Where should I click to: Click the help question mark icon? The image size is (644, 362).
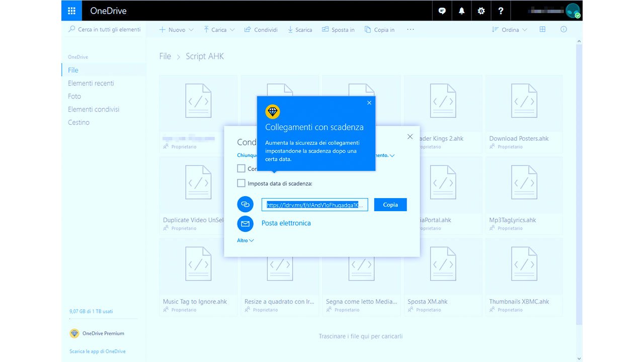pyautogui.click(x=501, y=11)
